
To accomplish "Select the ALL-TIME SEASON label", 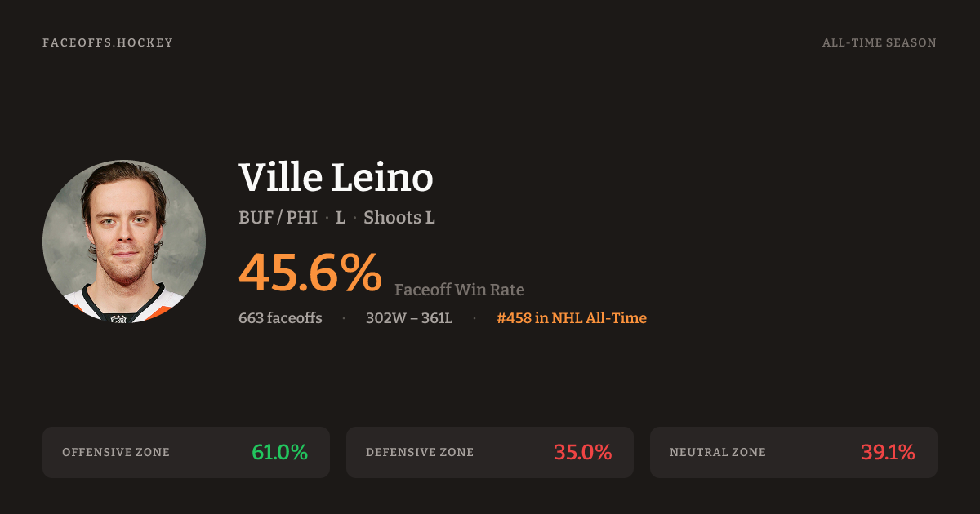I will (879, 42).
